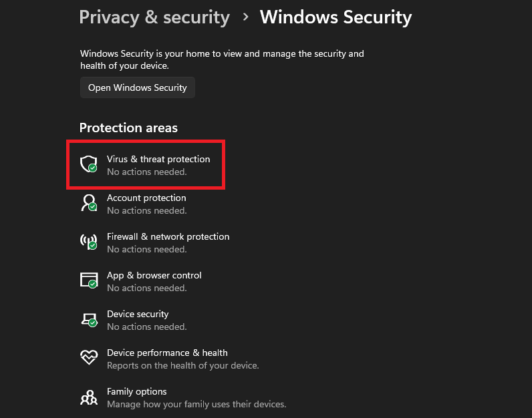Click the breadcrumb chevron separator arrow
Viewport: 532px width, 418px height.
245,17
